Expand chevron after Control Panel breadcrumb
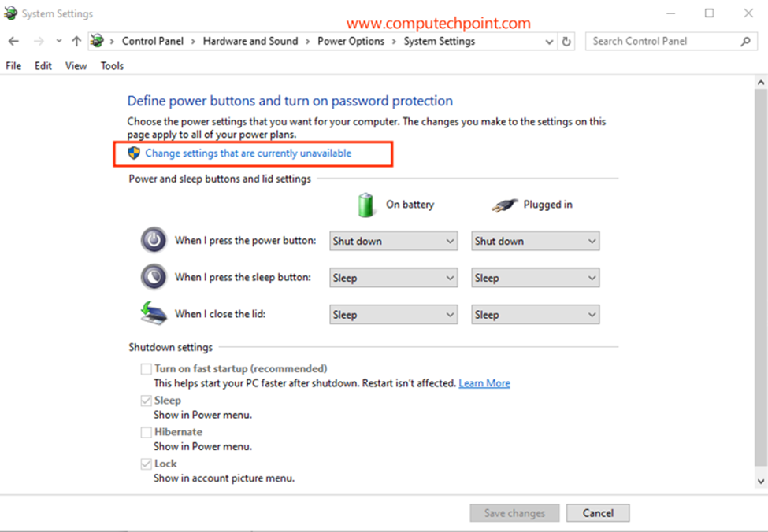Screen dimensions: 768x532 (193, 42)
